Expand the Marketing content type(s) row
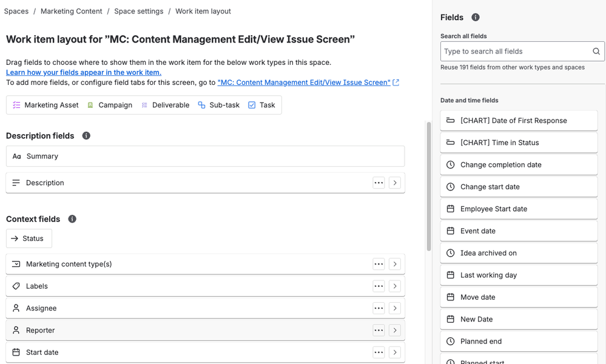Viewport: 606px width, 364px height. tap(395, 265)
